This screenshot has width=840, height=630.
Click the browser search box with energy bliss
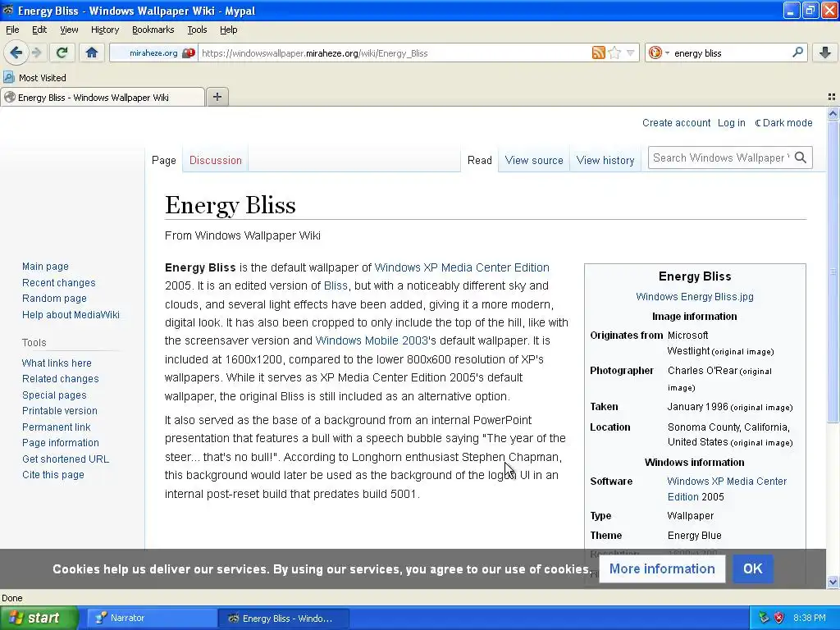pos(731,53)
